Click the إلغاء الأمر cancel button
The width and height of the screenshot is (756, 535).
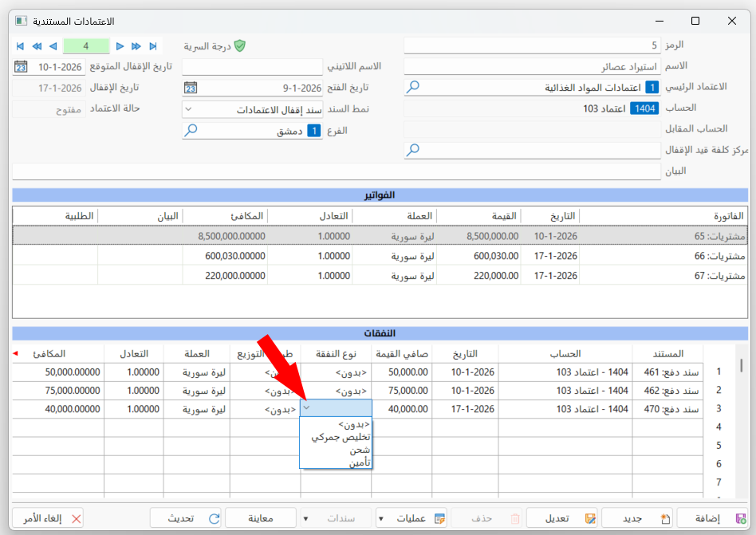[48, 518]
